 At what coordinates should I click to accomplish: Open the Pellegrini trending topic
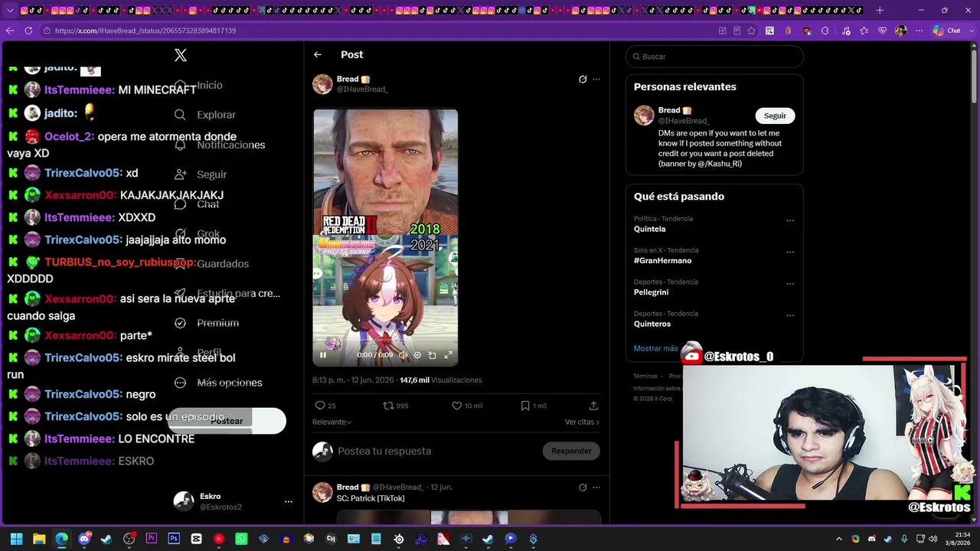[x=651, y=292]
